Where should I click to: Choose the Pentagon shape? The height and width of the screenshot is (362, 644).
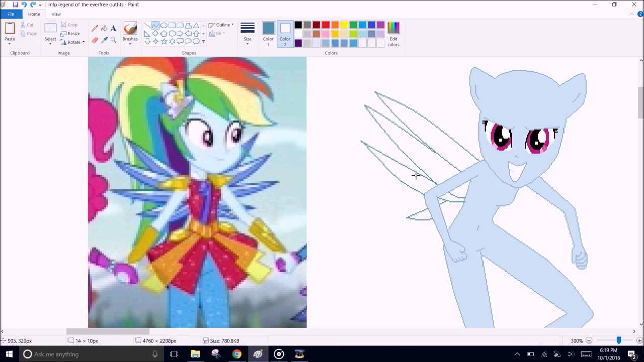point(164,33)
